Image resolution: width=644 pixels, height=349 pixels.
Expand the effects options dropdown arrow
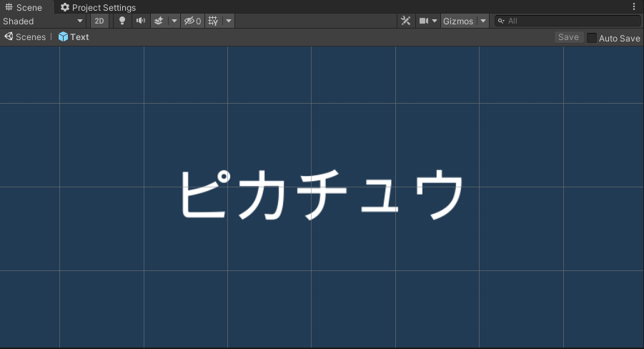click(x=174, y=21)
